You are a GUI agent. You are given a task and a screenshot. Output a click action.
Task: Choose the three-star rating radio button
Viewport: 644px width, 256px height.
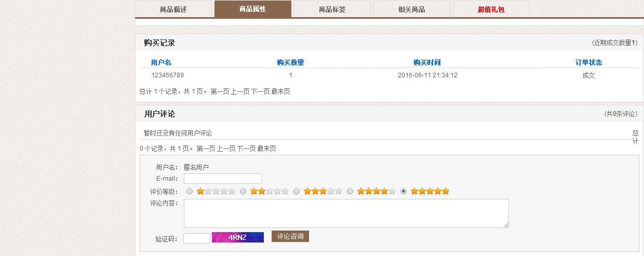click(297, 191)
